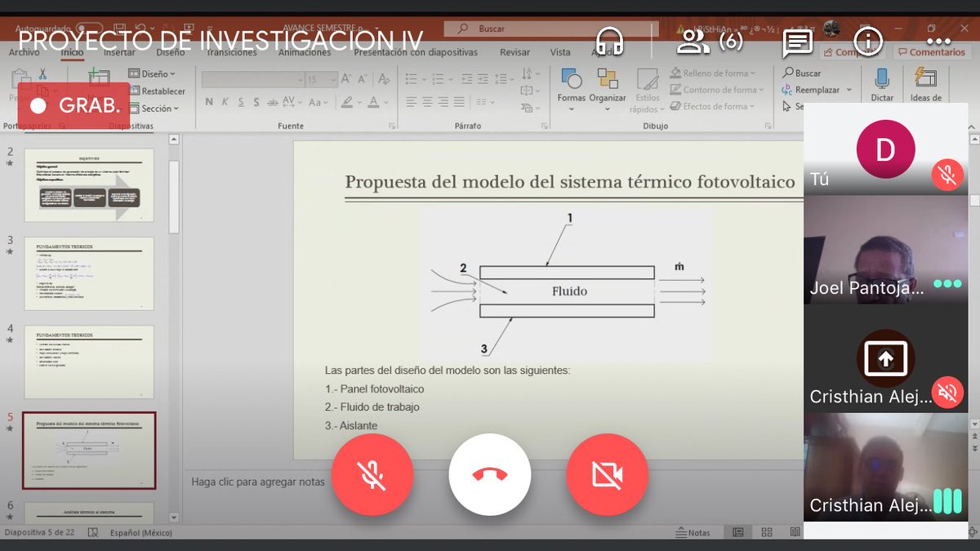
Task: Start Dictar microphone icon
Action: click(x=882, y=85)
